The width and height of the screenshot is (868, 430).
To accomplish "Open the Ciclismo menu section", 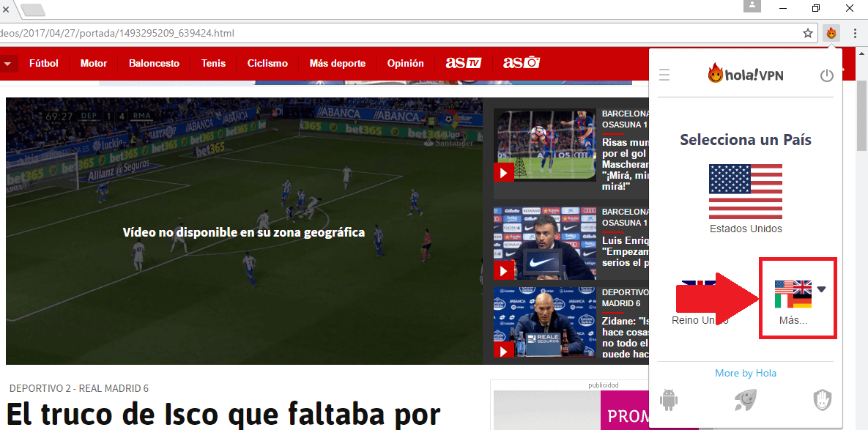I will pos(267,63).
